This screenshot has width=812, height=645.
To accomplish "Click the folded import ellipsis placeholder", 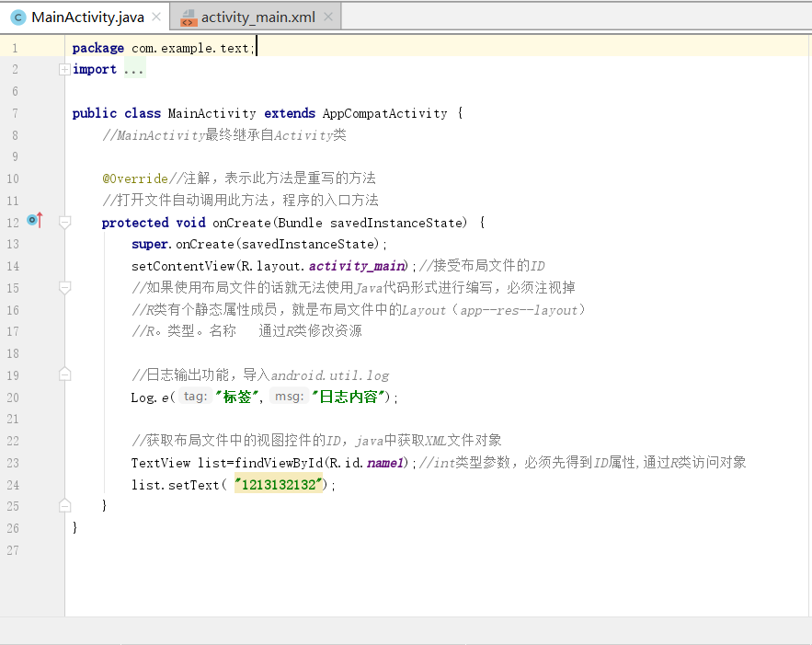I will click(x=134, y=69).
